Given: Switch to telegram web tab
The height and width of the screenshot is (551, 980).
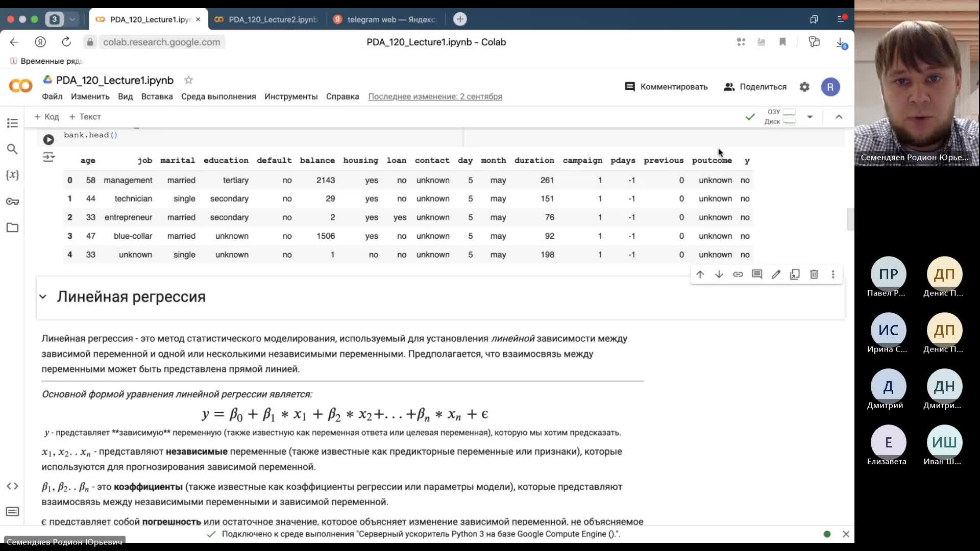Looking at the screenshot, I should pyautogui.click(x=386, y=19).
